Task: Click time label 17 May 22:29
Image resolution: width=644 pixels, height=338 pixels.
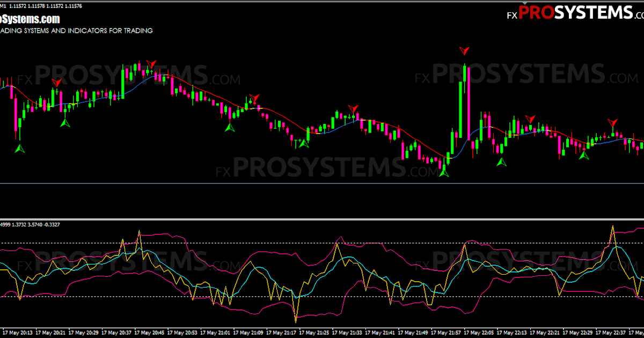Action: [x=579, y=333]
